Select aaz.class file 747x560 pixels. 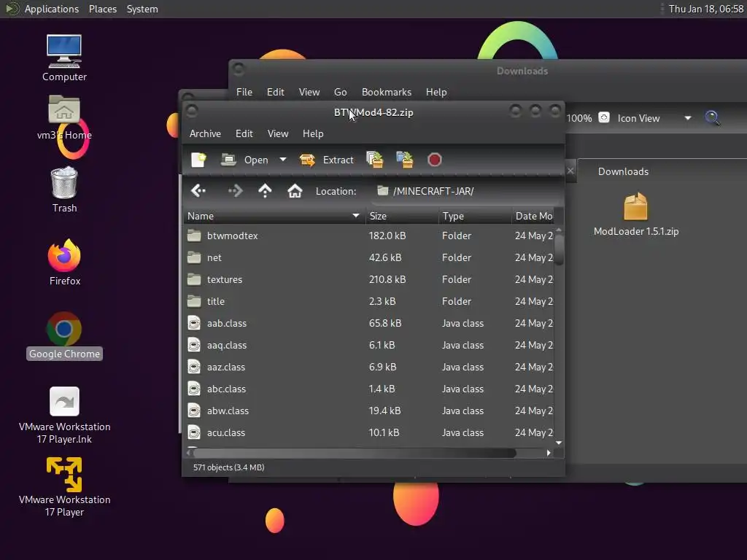coord(368,367)
